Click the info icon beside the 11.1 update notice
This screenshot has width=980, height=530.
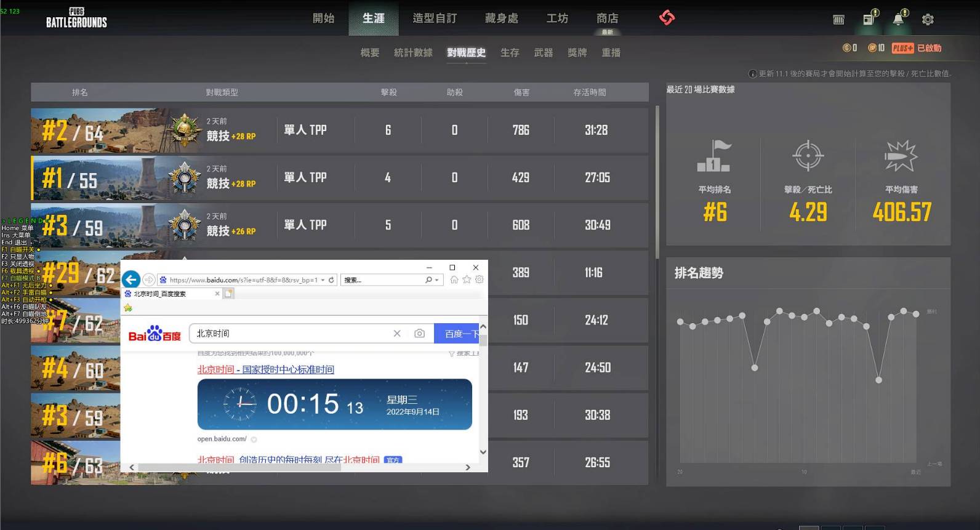752,74
